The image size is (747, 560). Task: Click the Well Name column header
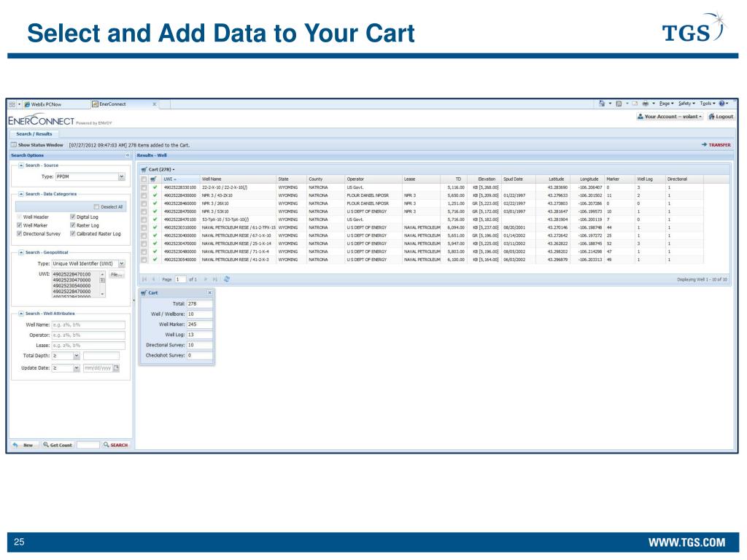[238, 179]
